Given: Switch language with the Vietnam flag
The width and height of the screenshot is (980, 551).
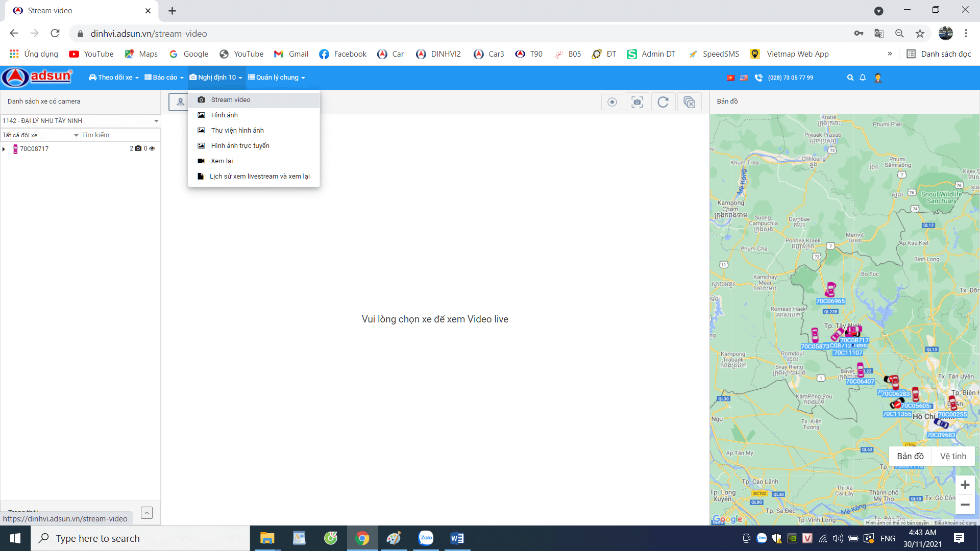Looking at the screenshot, I should pos(730,78).
